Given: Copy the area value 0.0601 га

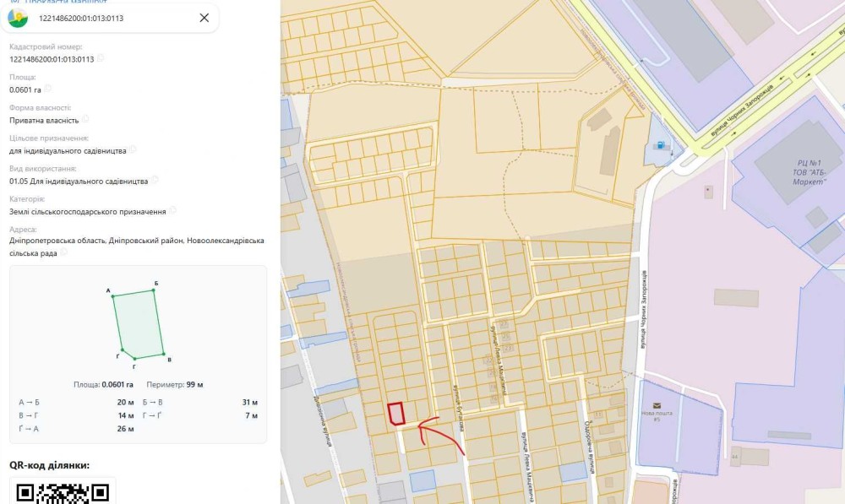Looking at the screenshot, I should click(47, 89).
